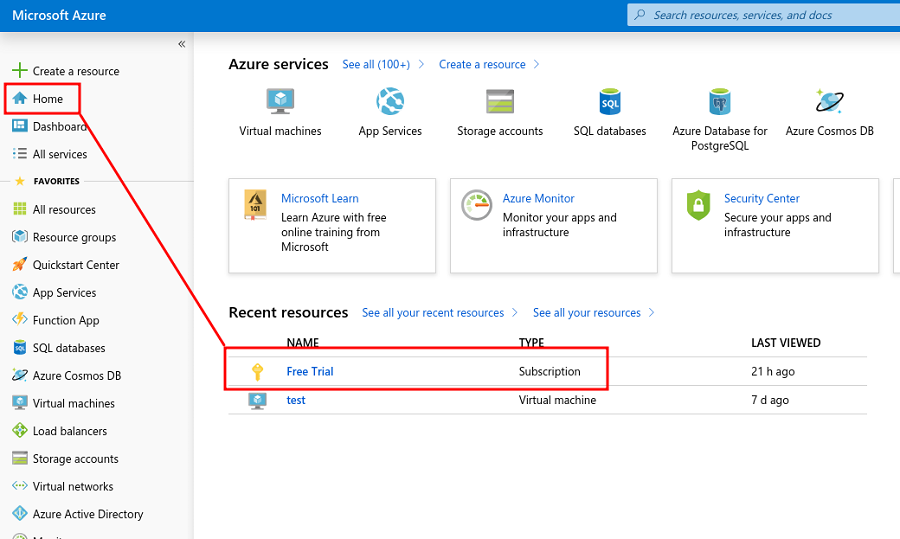Click chevron after top Create a resource link

pos(537,64)
